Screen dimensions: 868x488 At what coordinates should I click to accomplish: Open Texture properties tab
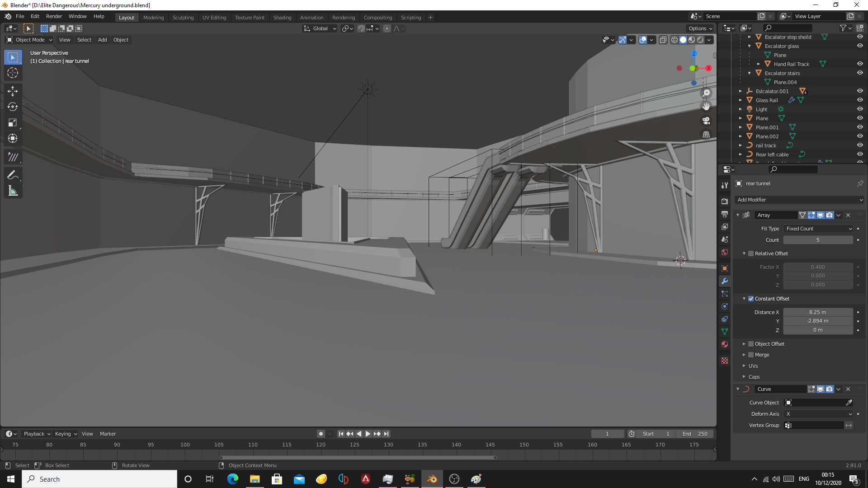pyautogui.click(x=725, y=361)
